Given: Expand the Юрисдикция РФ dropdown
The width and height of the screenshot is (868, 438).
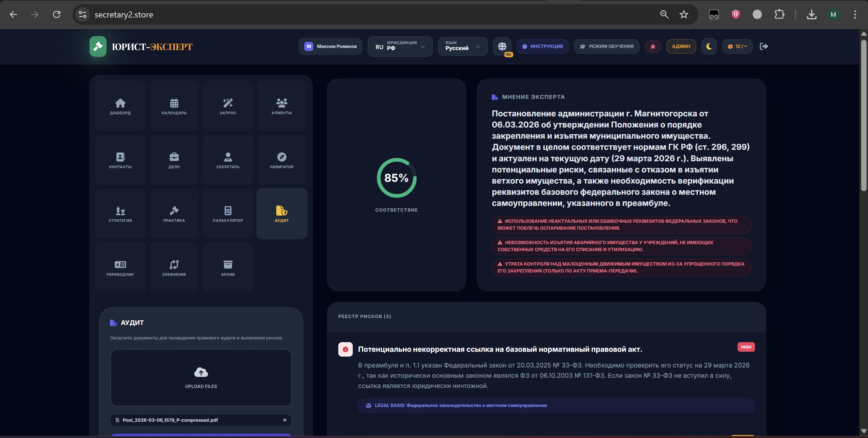Looking at the screenshot, I should tap(400, 46).
